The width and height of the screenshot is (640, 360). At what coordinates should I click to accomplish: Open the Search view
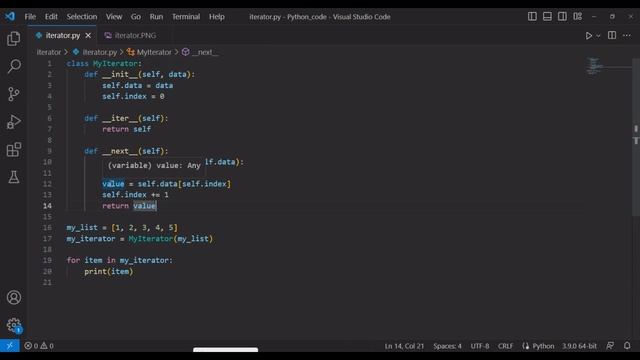click(x=13, y=66)
